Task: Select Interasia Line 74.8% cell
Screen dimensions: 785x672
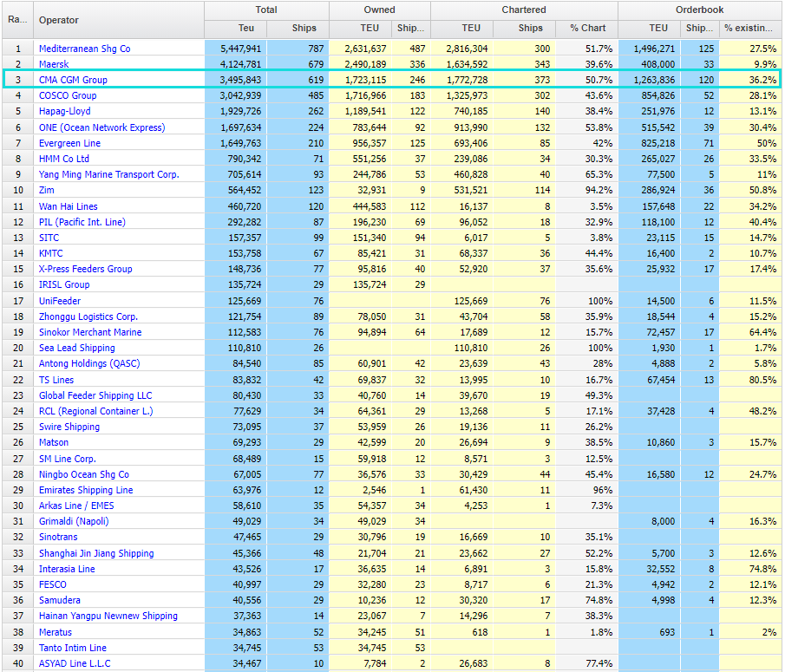Action: pyautogui.click(x=750, y=569)
